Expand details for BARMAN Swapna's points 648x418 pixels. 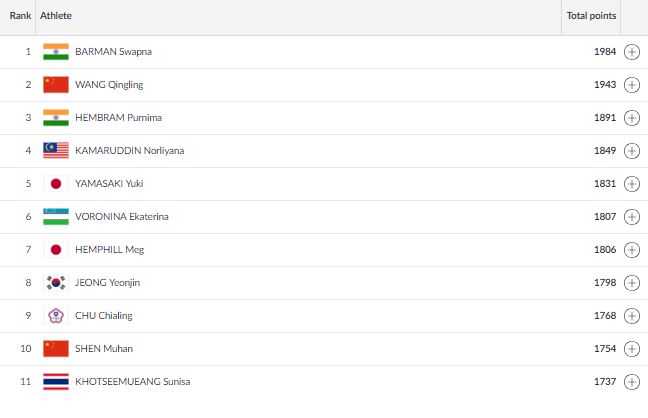(x=631, y=52)
